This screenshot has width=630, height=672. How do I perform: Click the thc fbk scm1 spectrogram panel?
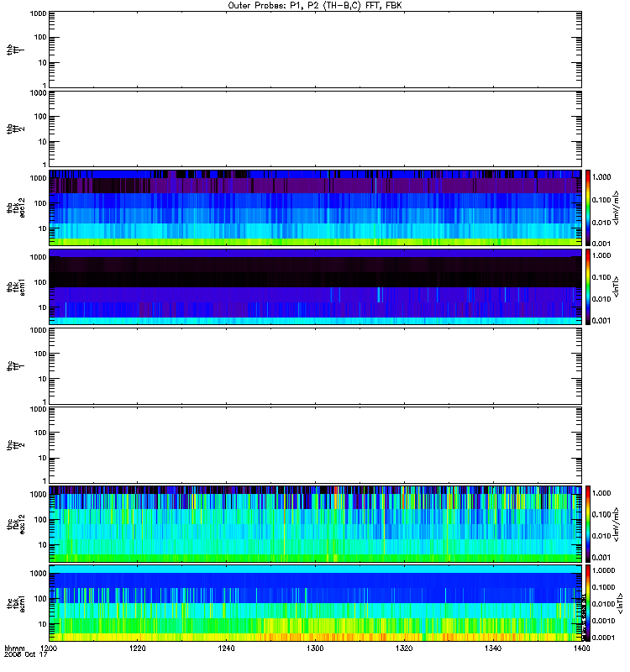[x=315, y=603]
